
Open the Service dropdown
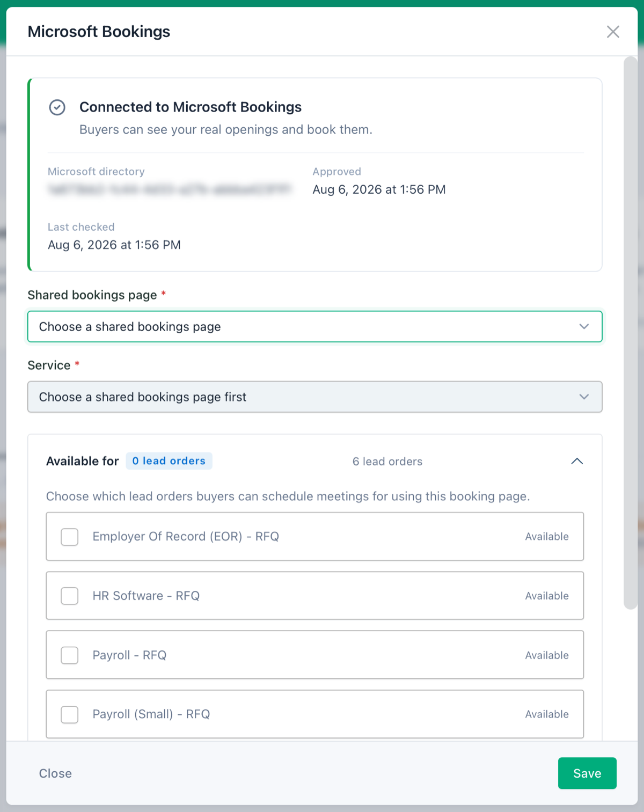point(315,397)
